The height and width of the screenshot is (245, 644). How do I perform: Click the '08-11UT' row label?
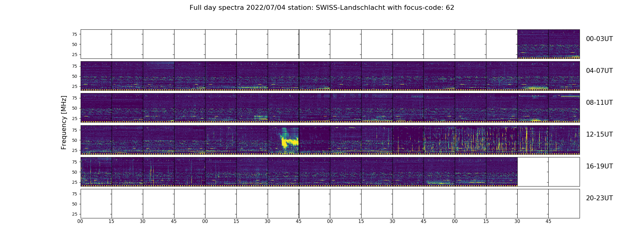click(x=599, y=103)
